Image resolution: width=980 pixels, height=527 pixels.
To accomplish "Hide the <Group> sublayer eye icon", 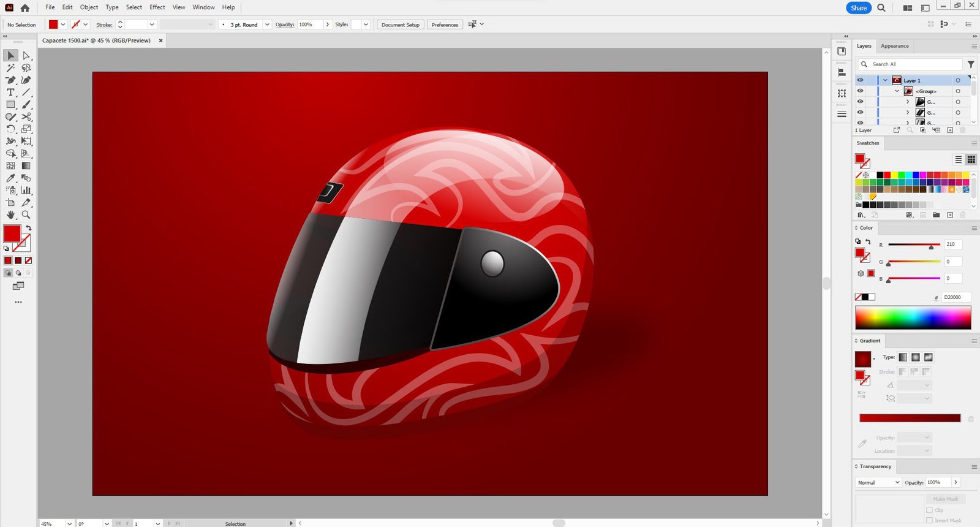I will tap(860, 91).
